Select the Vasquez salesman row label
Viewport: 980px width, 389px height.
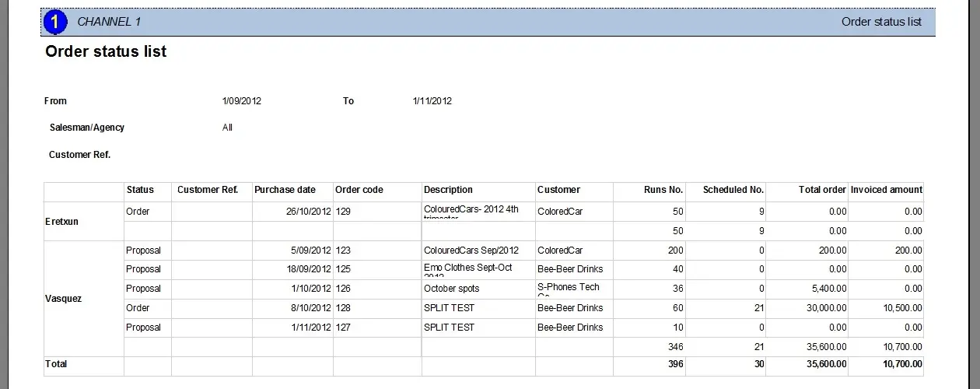pyautogui.click(x=64, y=299)
